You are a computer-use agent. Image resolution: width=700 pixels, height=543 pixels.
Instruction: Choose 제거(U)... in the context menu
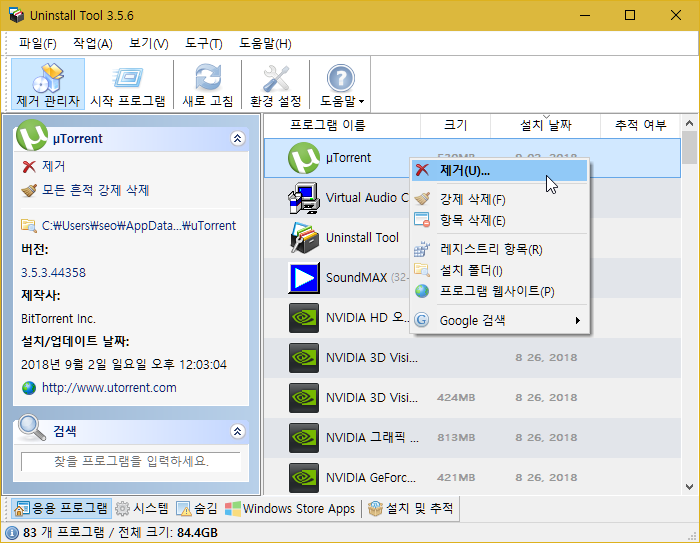[500, 171]
